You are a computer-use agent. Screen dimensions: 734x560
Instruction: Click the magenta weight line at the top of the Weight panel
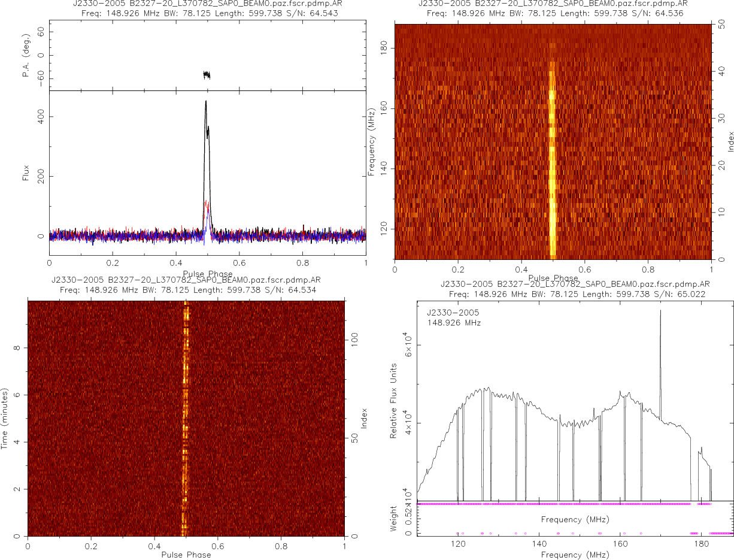(539, 504)
